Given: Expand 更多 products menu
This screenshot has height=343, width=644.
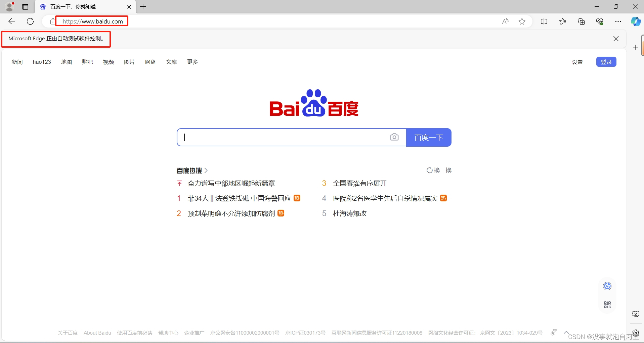Looking at the screenshot, I should point(192,62).
